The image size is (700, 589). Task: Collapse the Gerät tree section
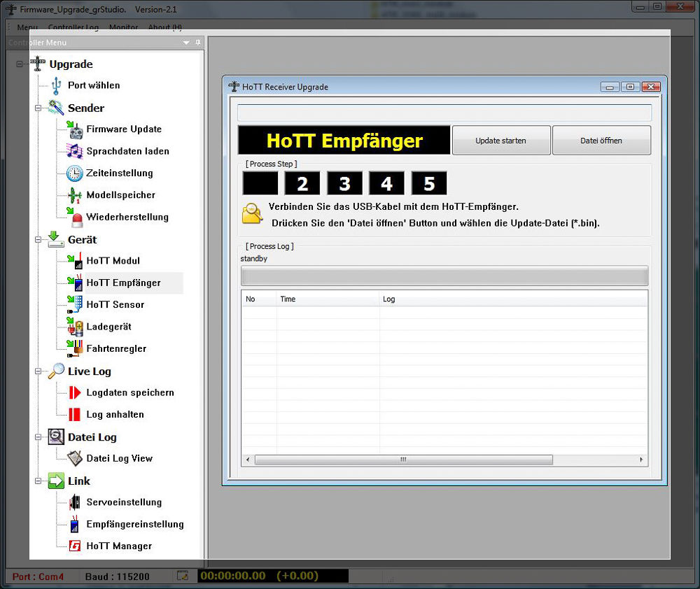pyautogui.click(x=38, y=240)
